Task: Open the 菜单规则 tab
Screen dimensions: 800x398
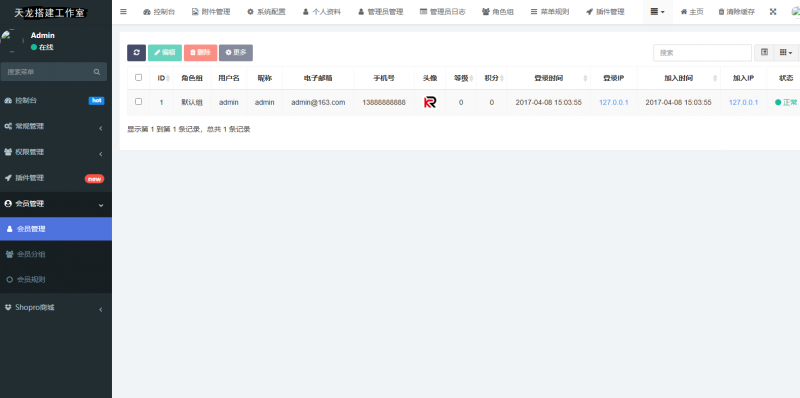Action: 549,12
